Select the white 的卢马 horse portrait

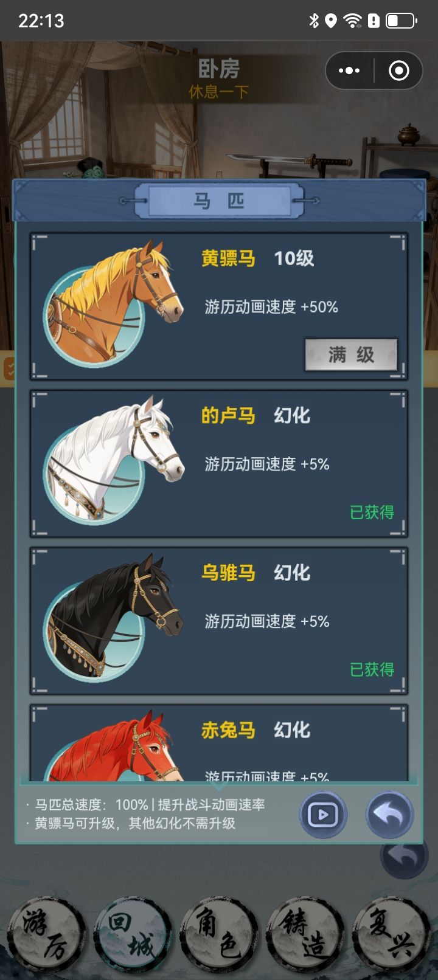pyautogui.click(x=113, y=460)
